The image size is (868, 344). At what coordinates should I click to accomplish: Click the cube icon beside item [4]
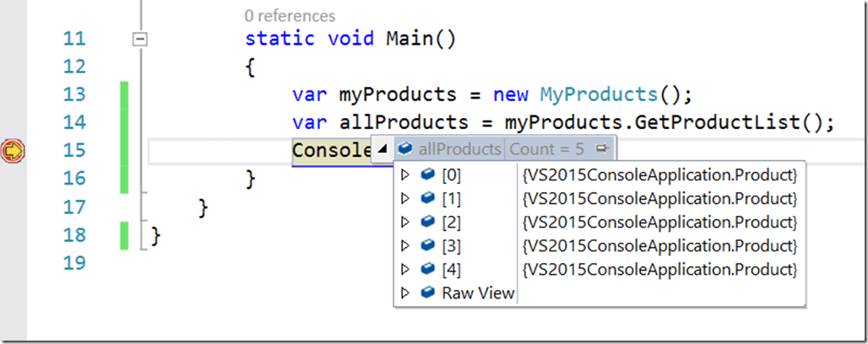coord(428,270)
